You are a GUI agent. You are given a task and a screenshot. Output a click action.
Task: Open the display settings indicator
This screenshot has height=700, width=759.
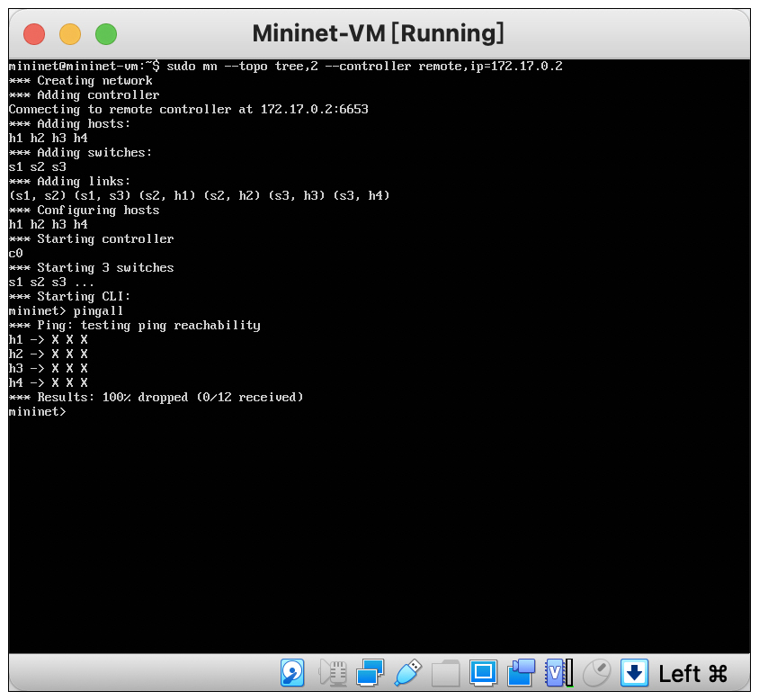(483, 672)
